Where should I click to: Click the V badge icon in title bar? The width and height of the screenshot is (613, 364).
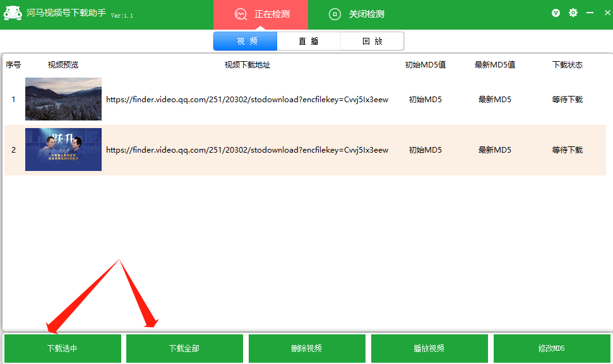point(556,13)
